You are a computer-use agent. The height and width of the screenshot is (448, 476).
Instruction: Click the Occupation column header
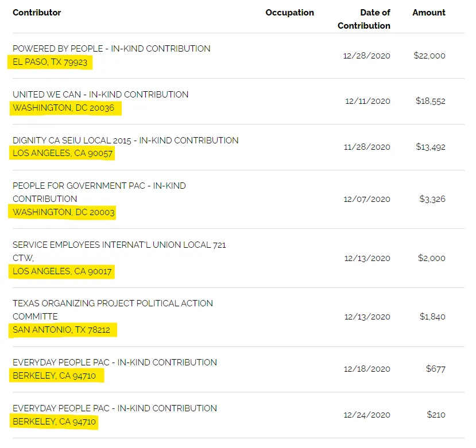289,13
